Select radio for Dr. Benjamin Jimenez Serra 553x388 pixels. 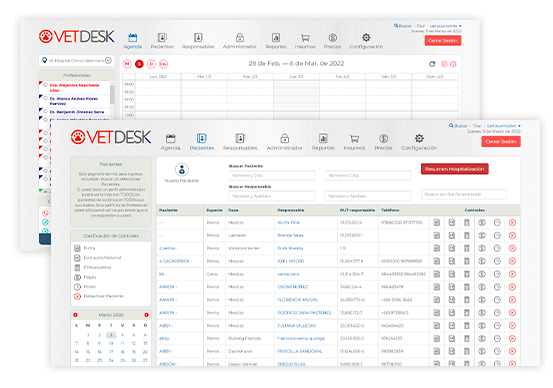coord(45,111)
